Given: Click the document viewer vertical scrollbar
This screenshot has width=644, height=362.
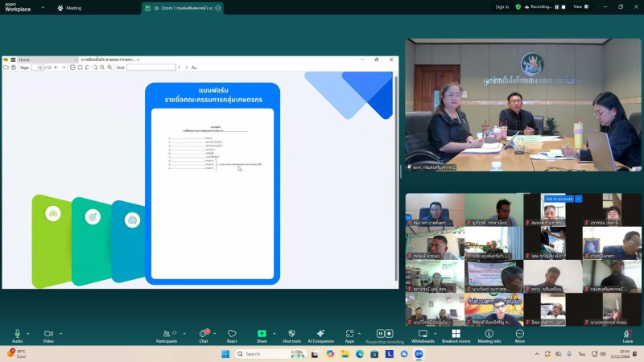Looking at the screenshot, I should coord(395,161).
